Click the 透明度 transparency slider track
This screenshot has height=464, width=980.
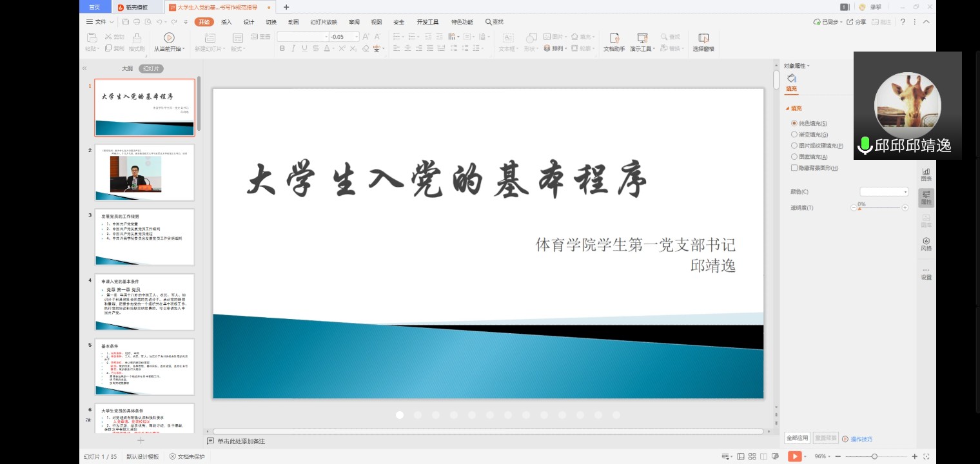point(879,208)
